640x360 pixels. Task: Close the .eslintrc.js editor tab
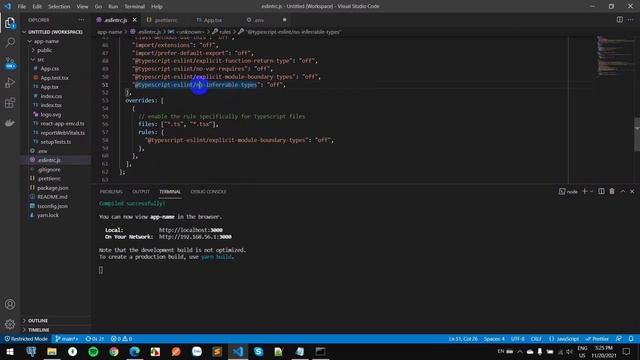click(134, 20)
